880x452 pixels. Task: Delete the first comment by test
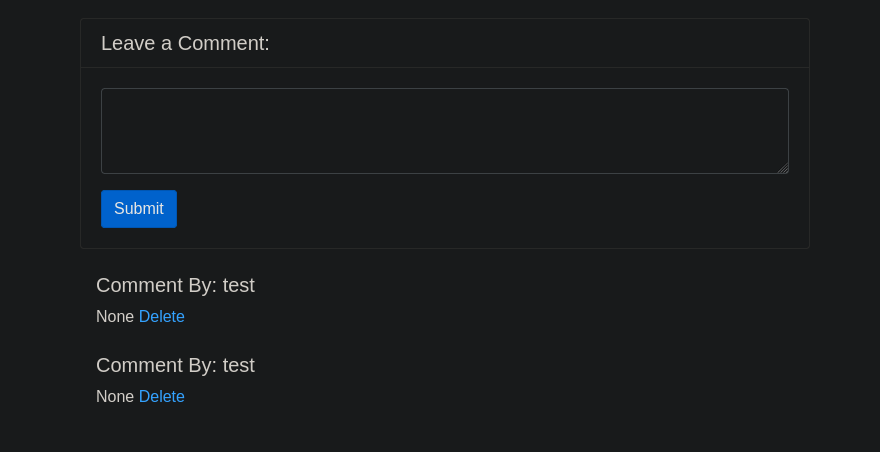click(x=162, y=317)
